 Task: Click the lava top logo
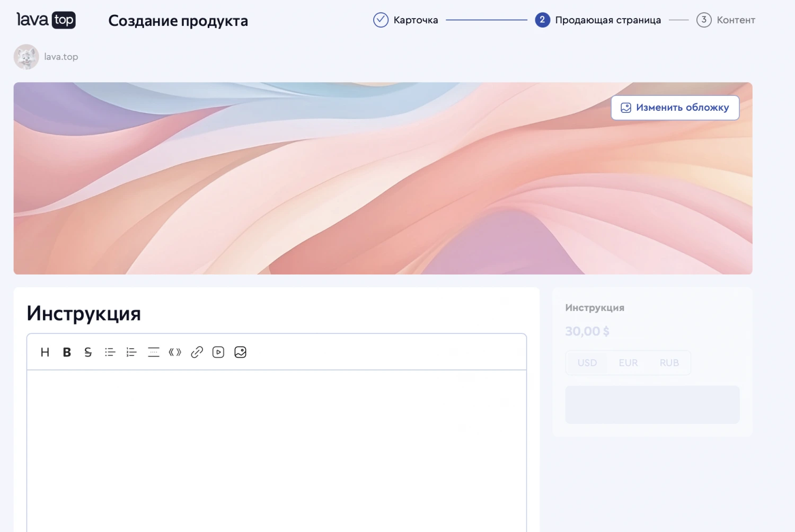(x=46, y=20)
